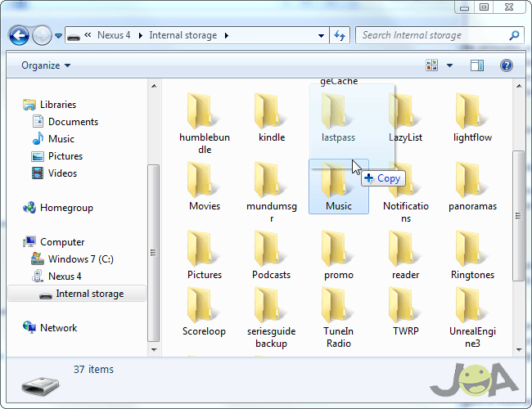
Task: Click the file list scrollbar thumb
Action: pos(518,215)
